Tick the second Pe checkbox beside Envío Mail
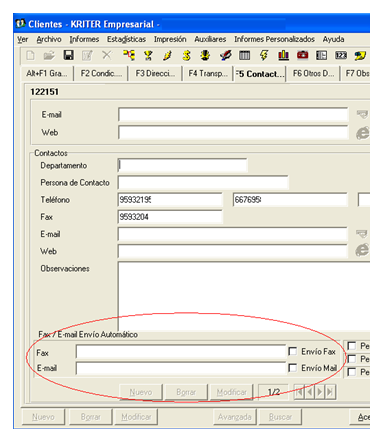 [x=351, y=359]
